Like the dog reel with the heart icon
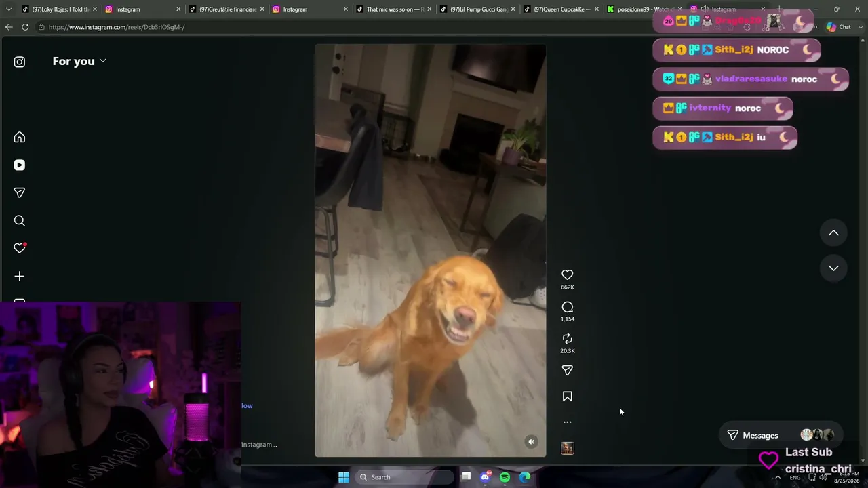 (568, 274)
